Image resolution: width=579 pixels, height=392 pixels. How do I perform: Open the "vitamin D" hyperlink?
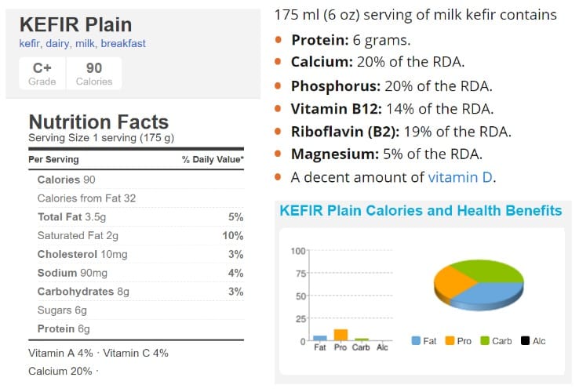pos(461,177)
